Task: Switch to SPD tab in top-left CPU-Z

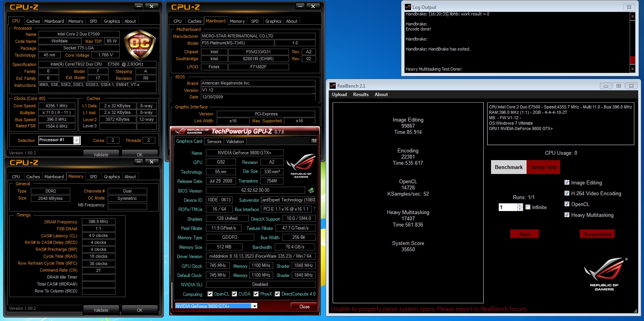Action: tap(93, 21)
